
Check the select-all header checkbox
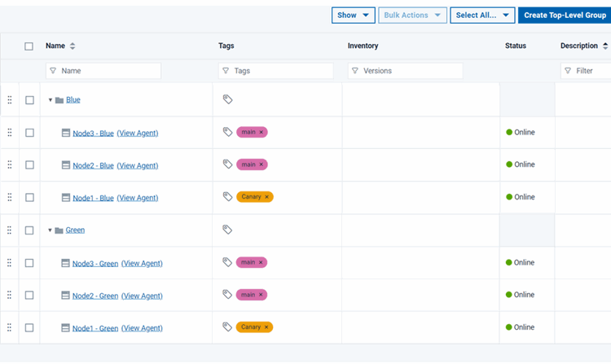tap(29, 46)
